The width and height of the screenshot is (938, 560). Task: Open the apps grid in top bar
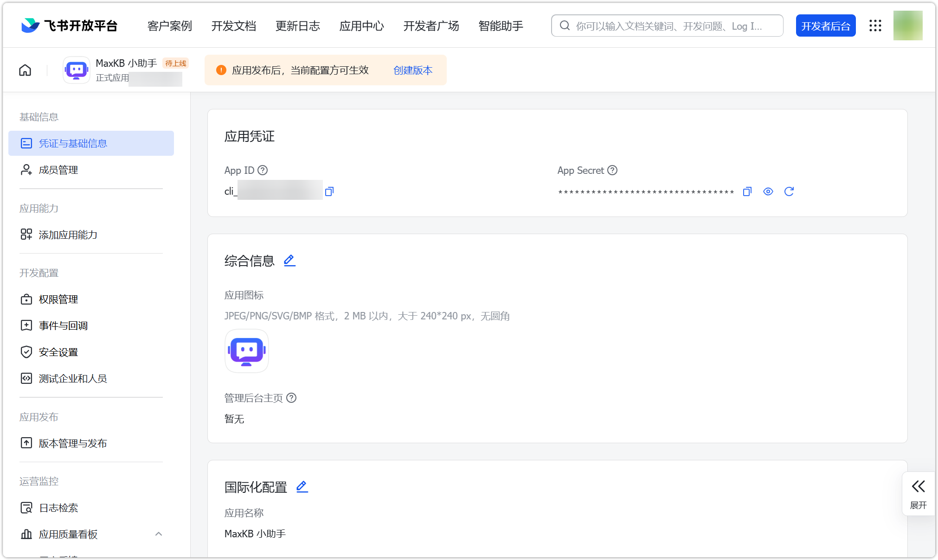point(875,25)
